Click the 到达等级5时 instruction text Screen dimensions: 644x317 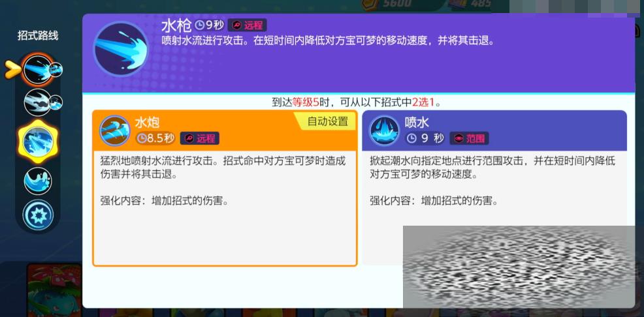tap(357, 102)
